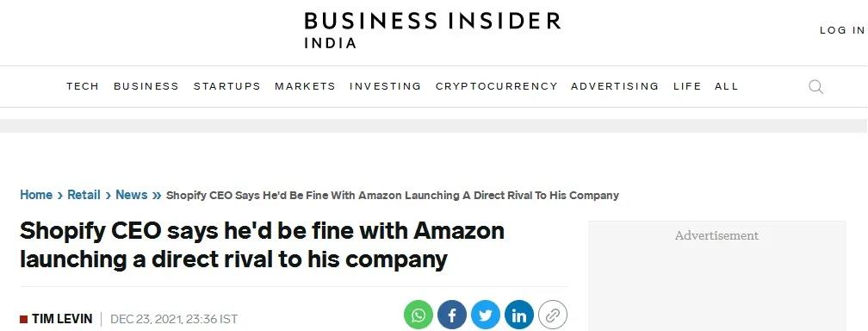The width and height of the screenshot is (868, 331).
Task: Expand the ALL sections menu
Action: 726,86
